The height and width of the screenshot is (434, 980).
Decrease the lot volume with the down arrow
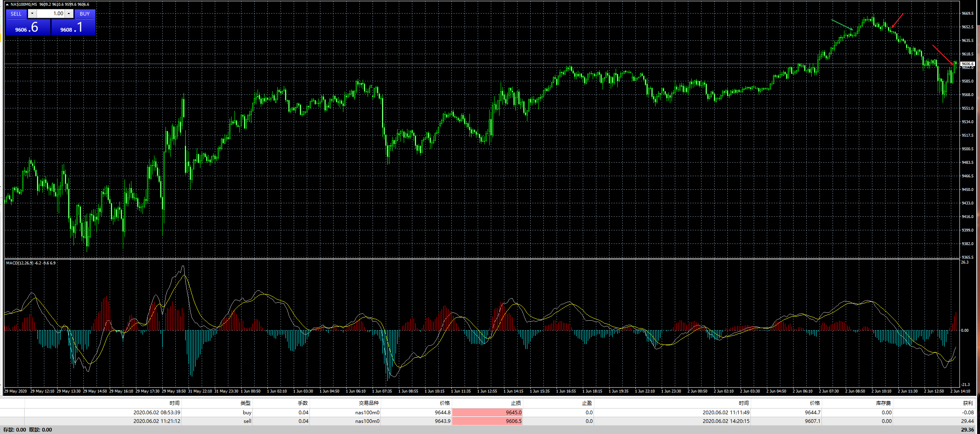pyautogui.click(x=32, y=14)
